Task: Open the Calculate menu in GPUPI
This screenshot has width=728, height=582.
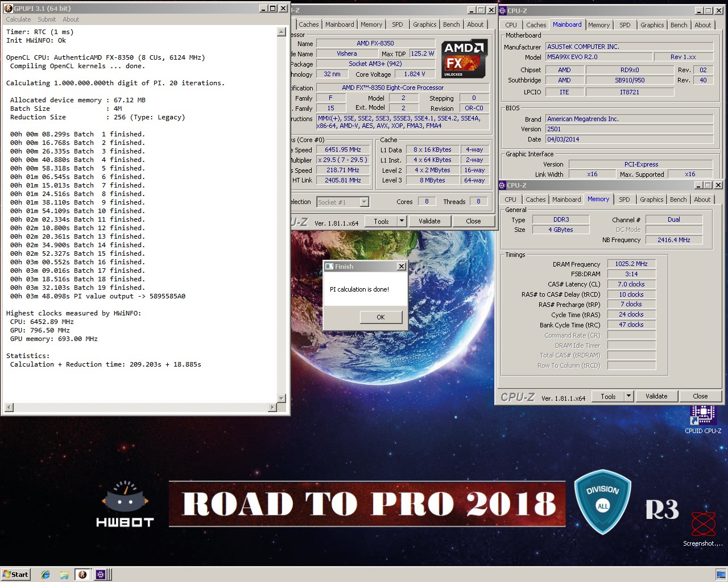Action: 18,19
